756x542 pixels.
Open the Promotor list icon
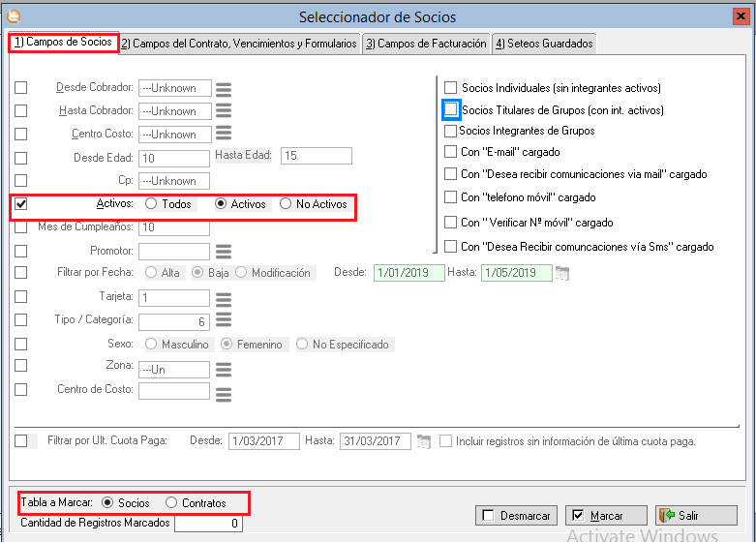tap(224, 252)
